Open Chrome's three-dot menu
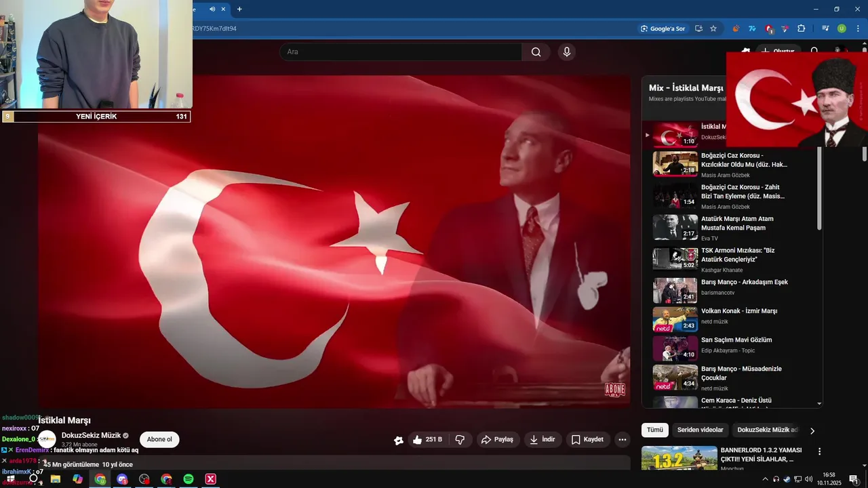This screenshot has height=488, width=868. pyautogui.click(x=858, y=28)
